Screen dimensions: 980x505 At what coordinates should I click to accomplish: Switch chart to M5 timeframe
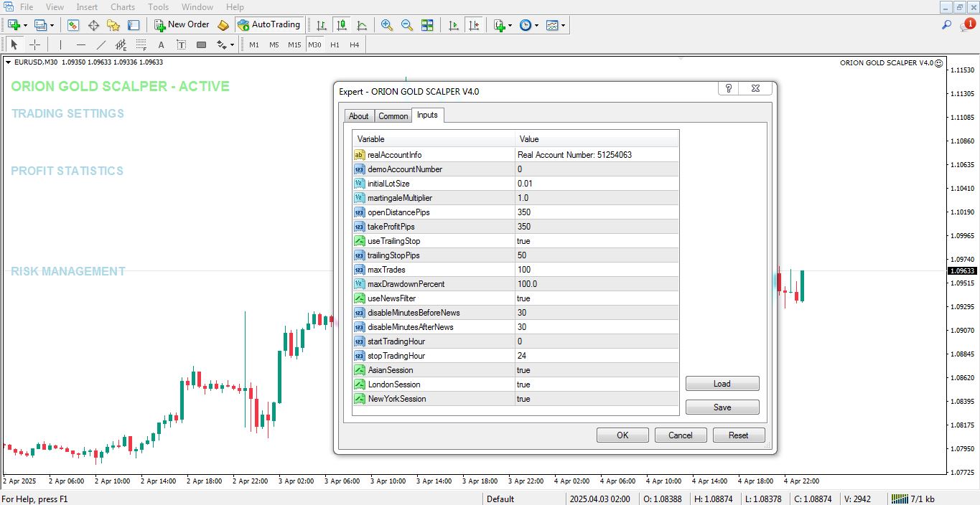pyautogui.click(x=274, y=44)
